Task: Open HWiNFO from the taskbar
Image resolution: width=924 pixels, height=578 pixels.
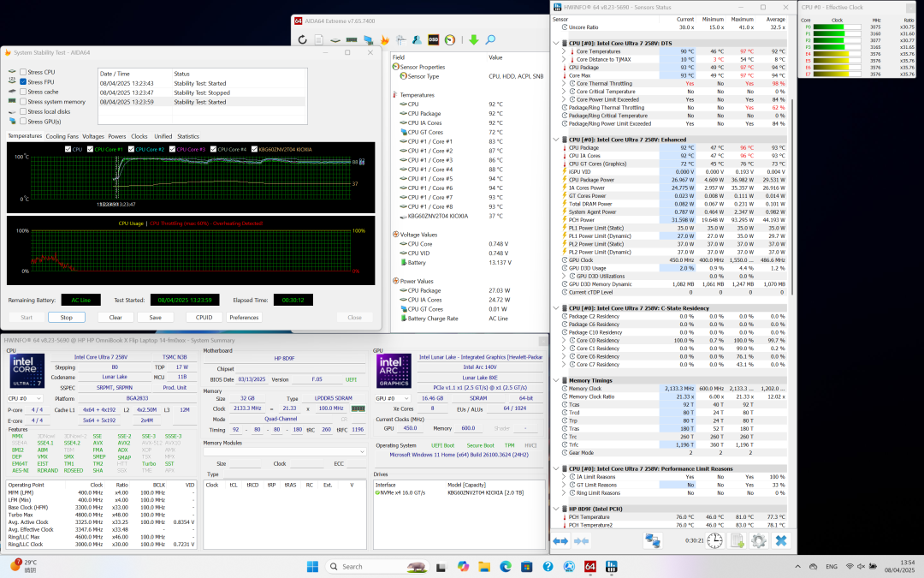Action: point(611,567)
